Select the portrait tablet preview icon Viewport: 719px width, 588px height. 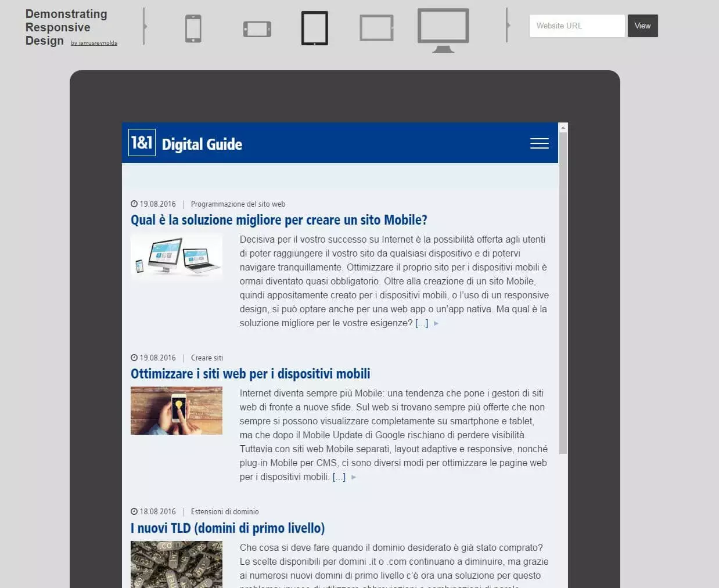click(315, 28)
